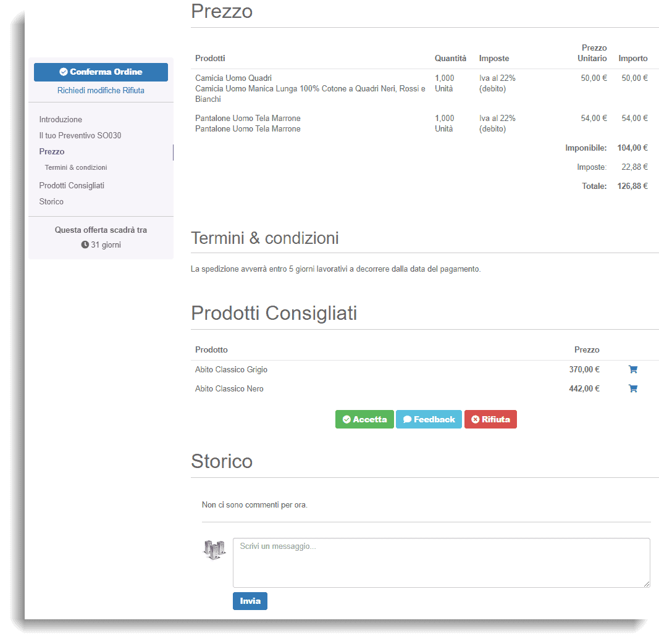
Task: Click the Termini & condizioni section heading
Action: [x=265, y=238]
